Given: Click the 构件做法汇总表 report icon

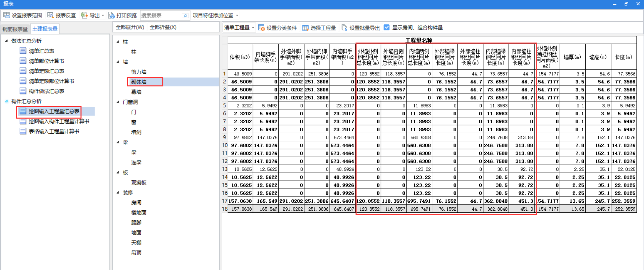Looking at the screenshot, I should coord(23,91).
